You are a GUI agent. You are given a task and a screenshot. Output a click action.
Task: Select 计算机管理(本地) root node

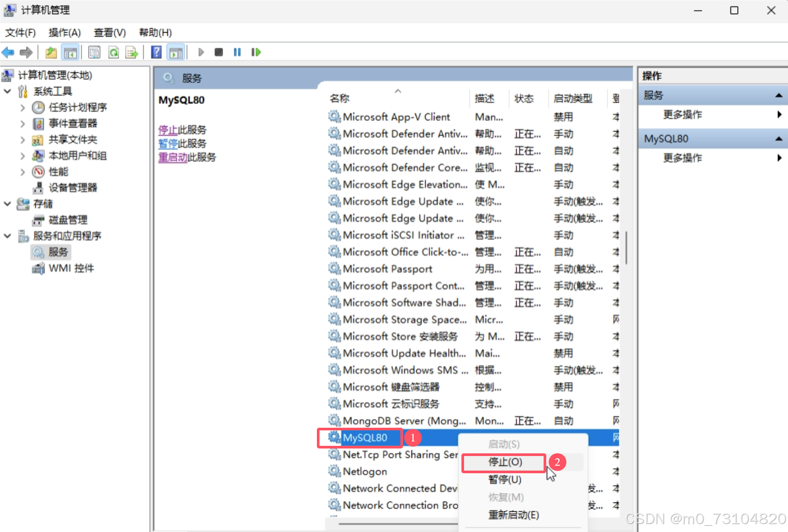[55, 76]
